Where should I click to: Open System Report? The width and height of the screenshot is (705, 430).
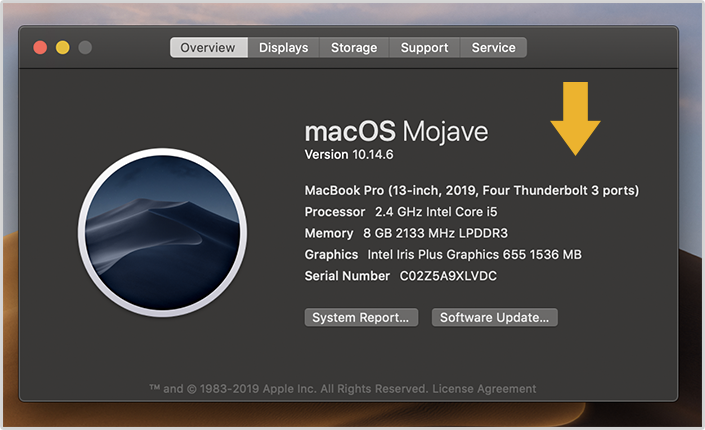(361, 317)
